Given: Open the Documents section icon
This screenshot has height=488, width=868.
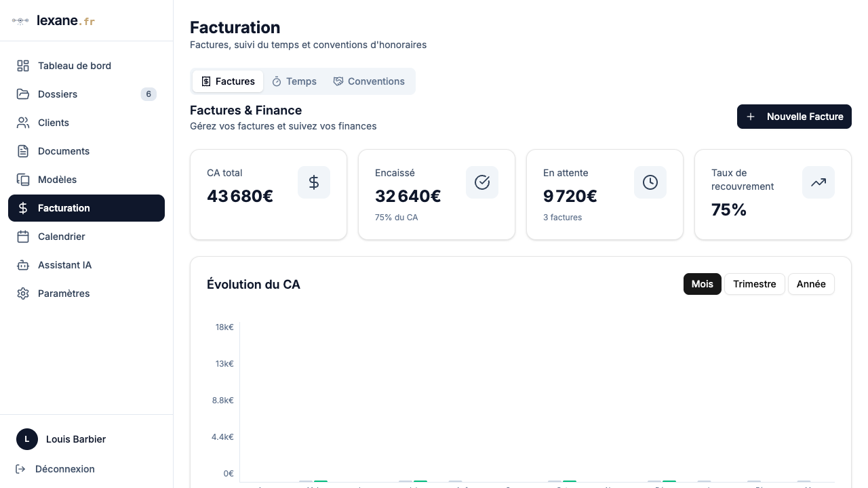Looking at the screenshot, I should pyautogui.click(x=22, y=150).
